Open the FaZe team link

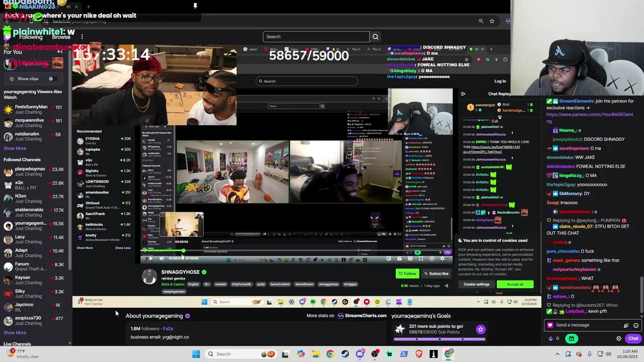(168, 328)
